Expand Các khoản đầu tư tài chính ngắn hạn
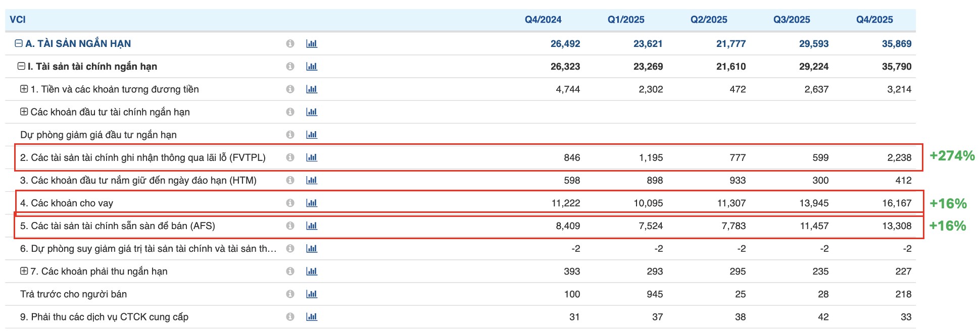 pos(24,111)
